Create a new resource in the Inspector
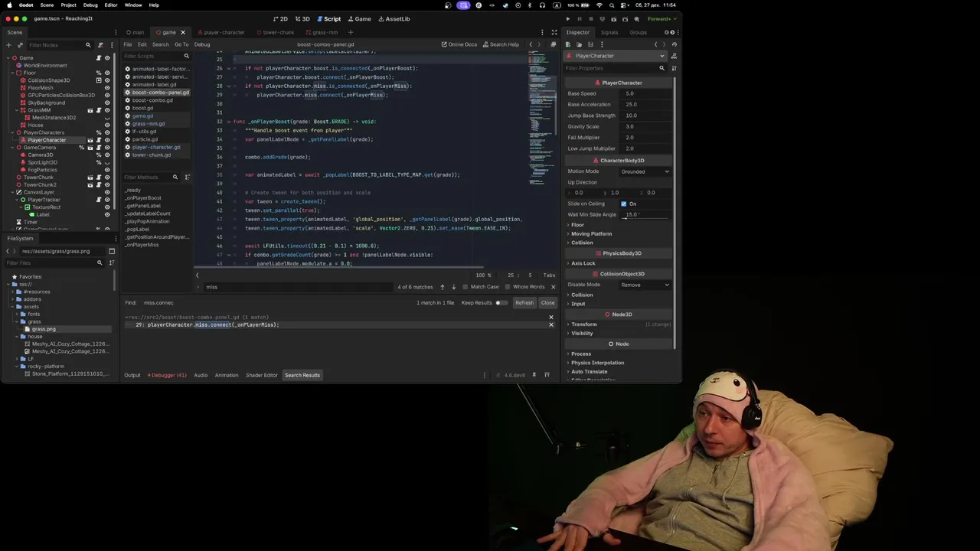980x551 pixels. [x=569, y=44]
